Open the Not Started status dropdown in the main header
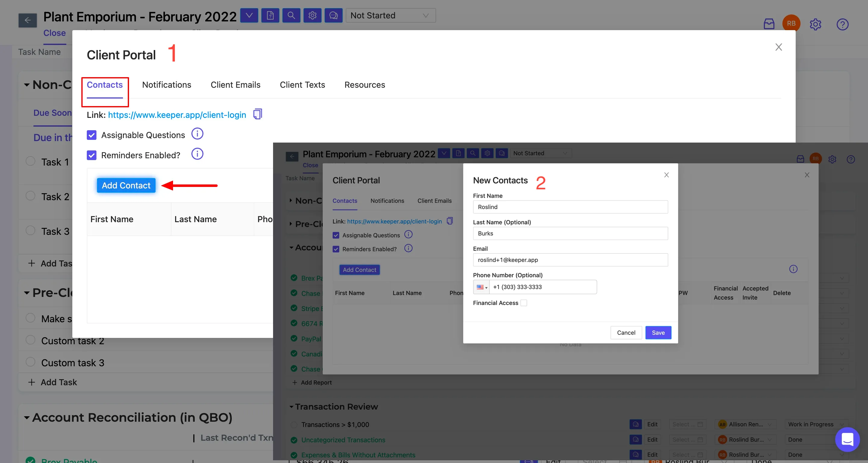The height and width of the screenshot is (463, 868). point(391,15)
